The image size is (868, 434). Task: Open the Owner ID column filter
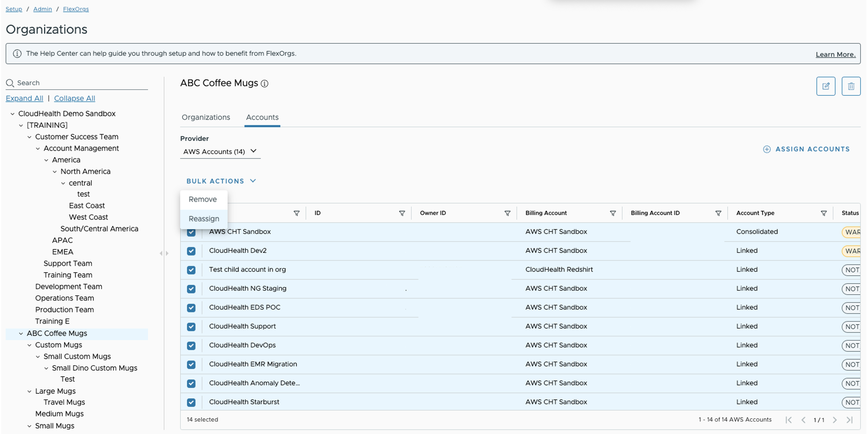(507, 213)
